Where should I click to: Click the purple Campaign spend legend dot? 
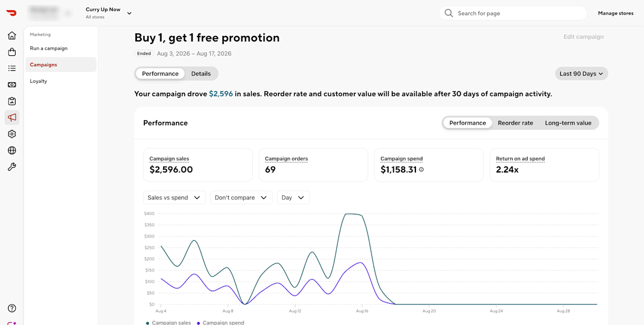pyautogui.click(x=199, y=323)
